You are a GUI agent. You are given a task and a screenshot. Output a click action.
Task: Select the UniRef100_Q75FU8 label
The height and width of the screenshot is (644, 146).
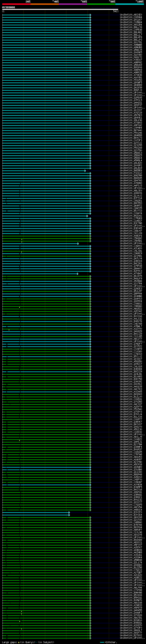click(131, 266)
